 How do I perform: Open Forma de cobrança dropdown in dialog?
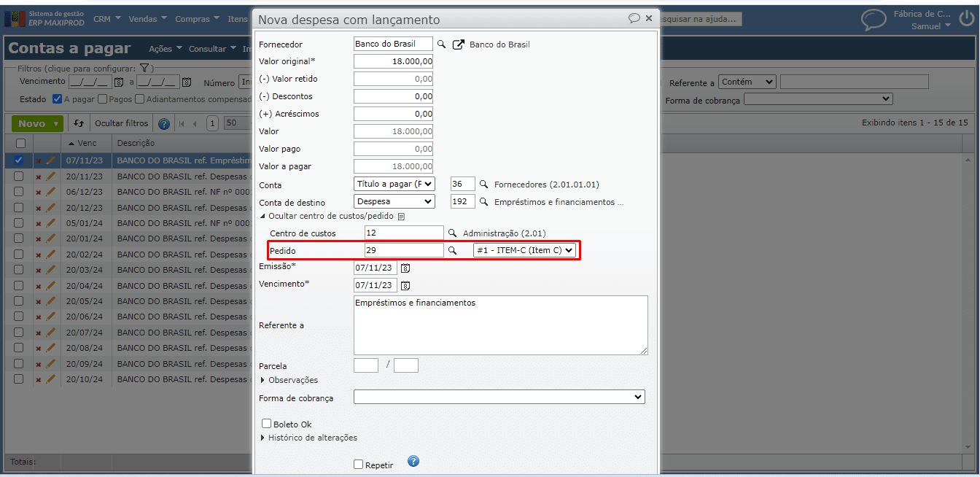pyautogui.click(x=499, y=397)
